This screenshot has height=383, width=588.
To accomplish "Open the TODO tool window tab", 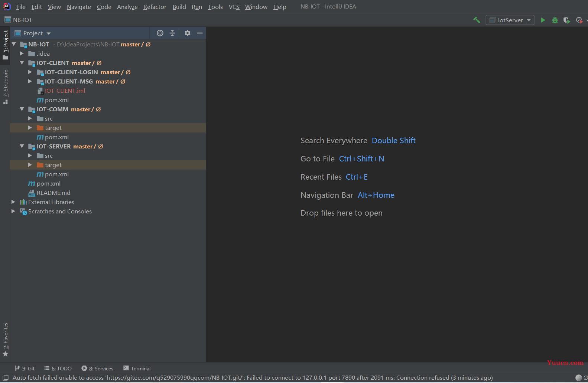I will pyautogui.click(x=58, y=369).
